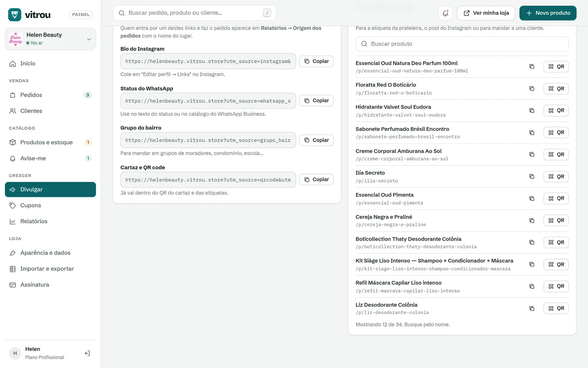Screen dimensions: 588x368
Task: Click the Bio do Instagram URL field
Action: pos(208,61)
